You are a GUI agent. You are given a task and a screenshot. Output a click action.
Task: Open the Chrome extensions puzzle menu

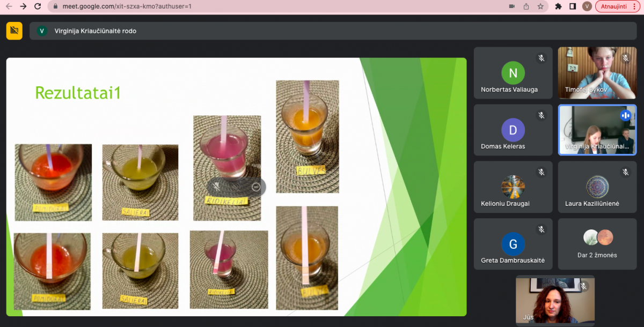(x=558, y=6)
